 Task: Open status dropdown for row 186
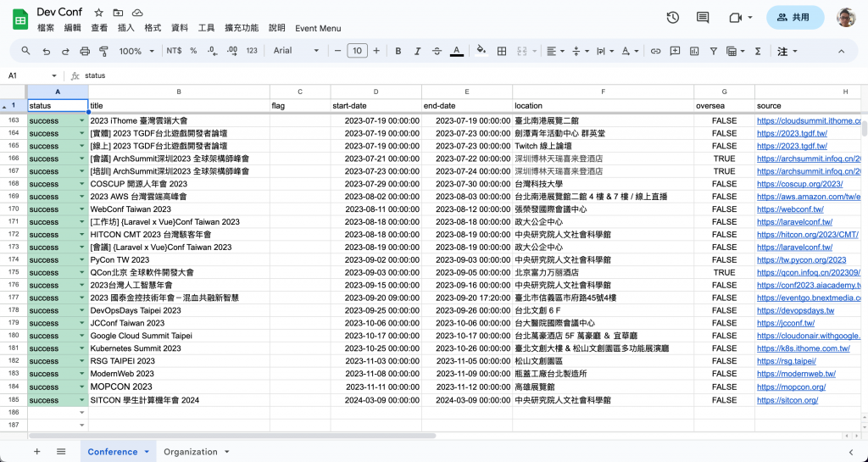pyautogui.click(x=82, y=413)
